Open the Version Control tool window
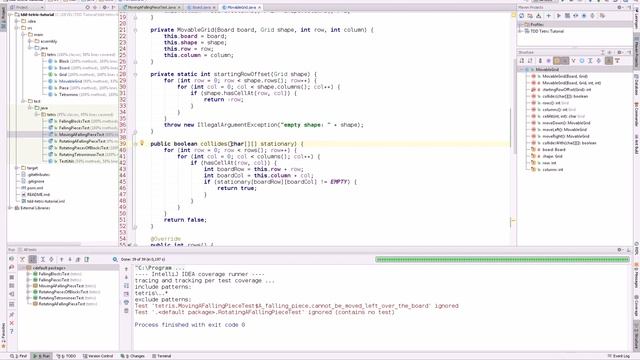Image resolution: width=640 pixels, height=360 pixels. [x=98, y=356]
